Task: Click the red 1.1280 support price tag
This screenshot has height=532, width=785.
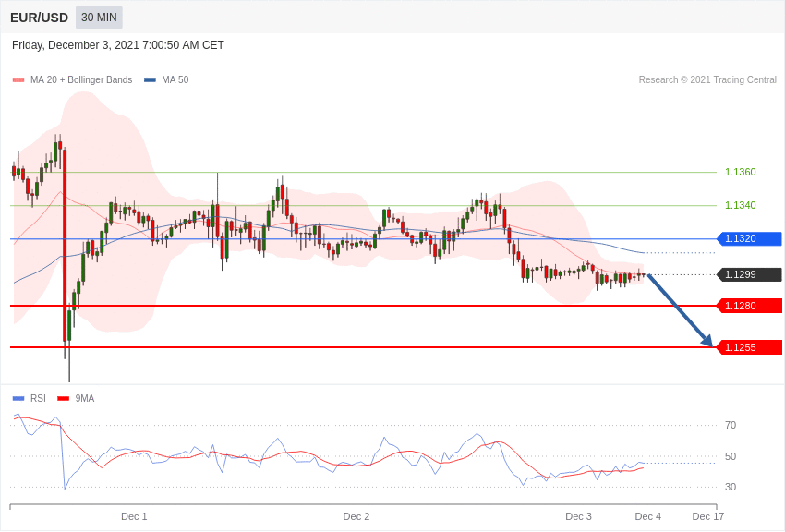Action: (x=750, y=306)
